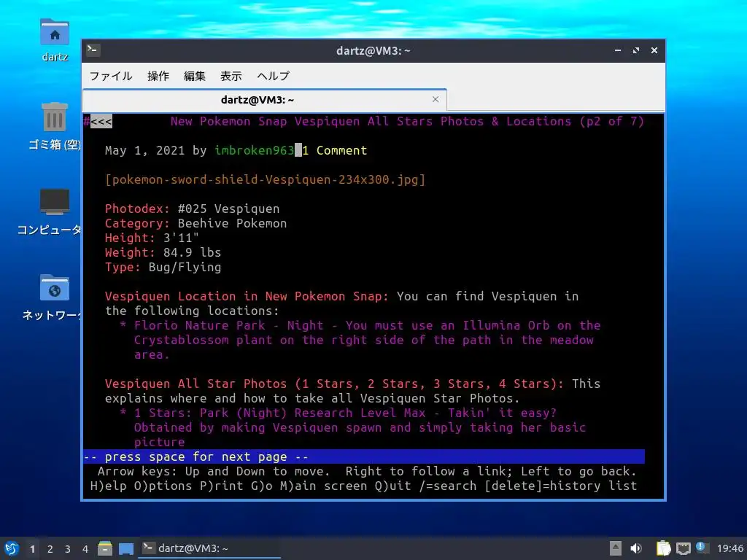747x560 pixels.
Task: Click the 'H)elp O)ptions P)rint' command line
Action: click(x=363, y=486)
